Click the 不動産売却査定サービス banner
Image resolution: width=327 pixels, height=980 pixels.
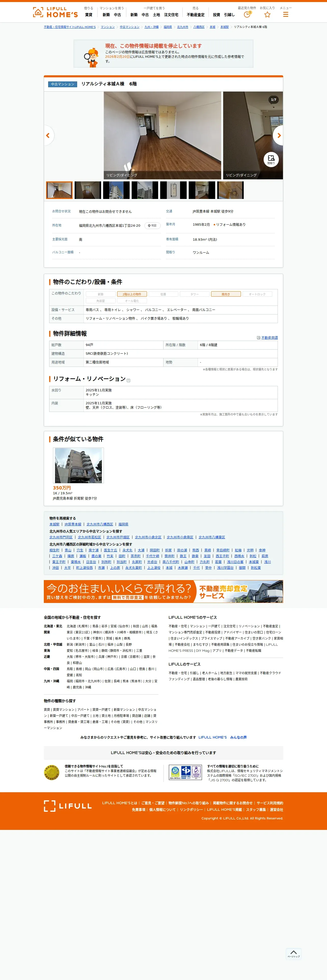pos(163,592)
